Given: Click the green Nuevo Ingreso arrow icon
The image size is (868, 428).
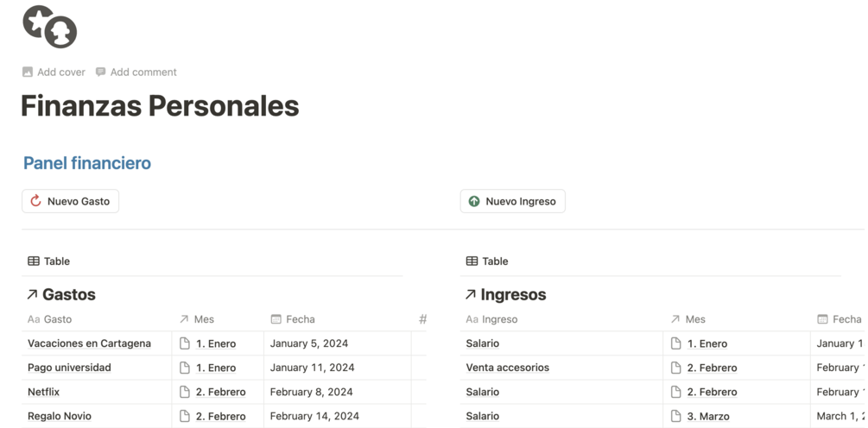Looking at the screenshot, I should click(474, 201).
